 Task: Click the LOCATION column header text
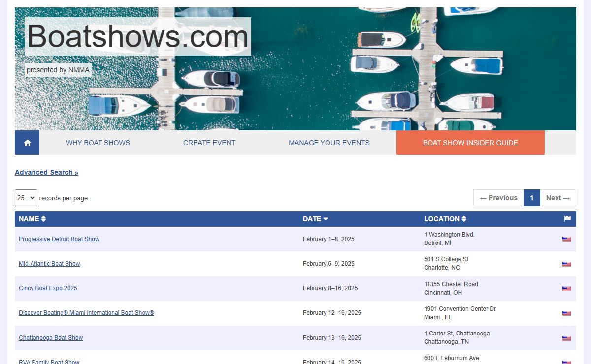pyautogui.click(x=442, y=219)
